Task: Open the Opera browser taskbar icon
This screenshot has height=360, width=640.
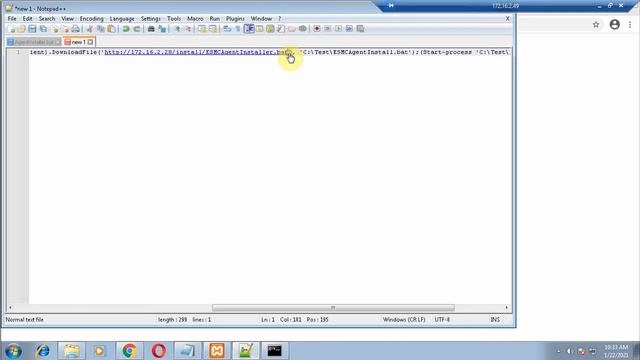Action: [x=159, y=351]
